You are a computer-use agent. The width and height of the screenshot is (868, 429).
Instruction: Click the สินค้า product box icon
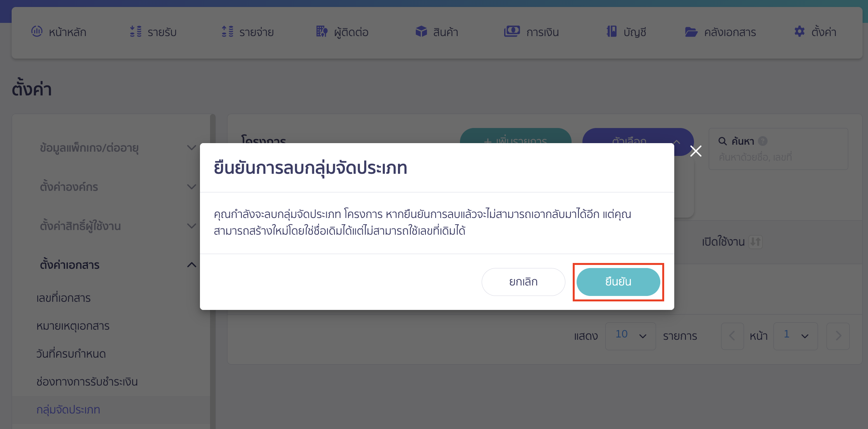click(x=421, y=32)
